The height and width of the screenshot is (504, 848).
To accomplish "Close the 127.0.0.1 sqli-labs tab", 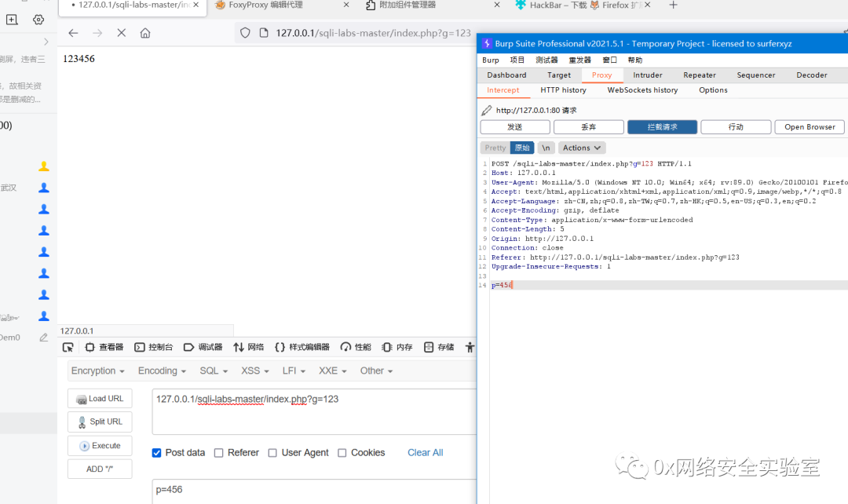I will coord(196,5).
